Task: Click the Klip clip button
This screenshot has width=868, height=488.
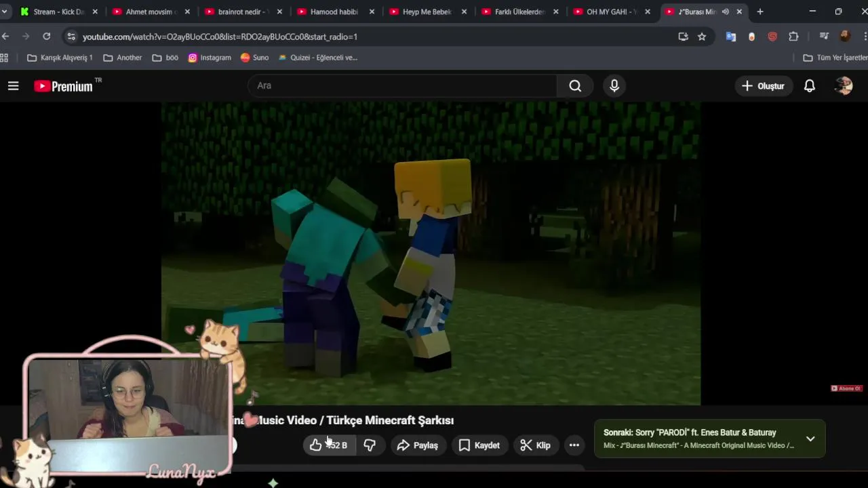Action: tap(535, 445)
